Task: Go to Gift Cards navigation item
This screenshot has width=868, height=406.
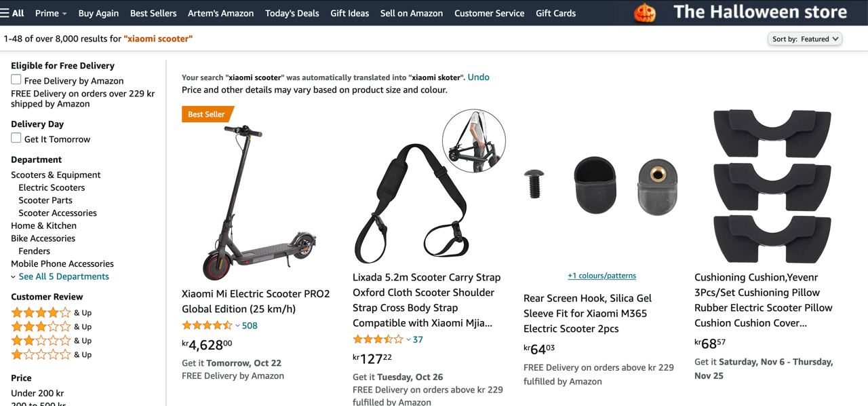Action: point(555,13)
